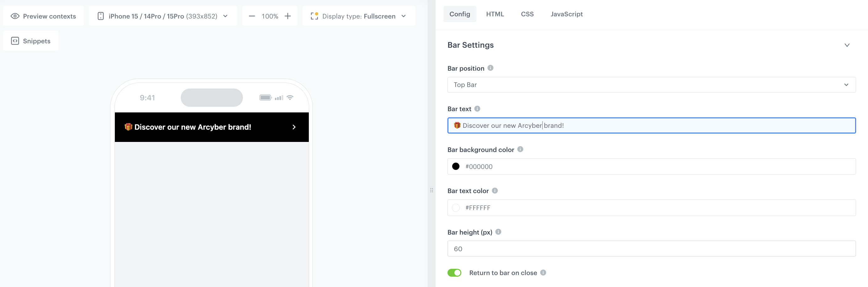Click the black bar background color swatch
868x287 pixels.
[456, 166]
